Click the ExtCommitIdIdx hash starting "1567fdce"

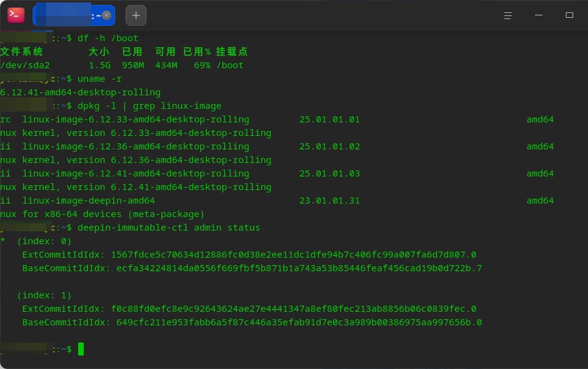coord(294,255)
